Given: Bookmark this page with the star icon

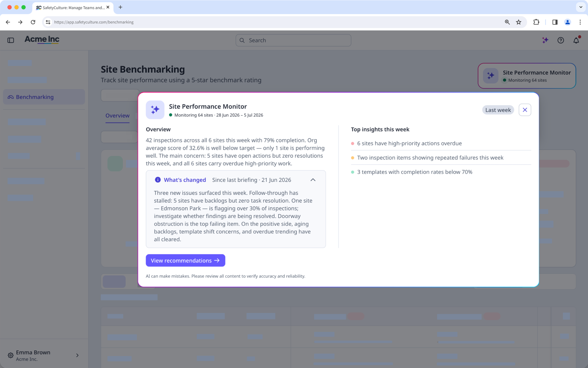Looking at the screenshot, I should point(519,22).
